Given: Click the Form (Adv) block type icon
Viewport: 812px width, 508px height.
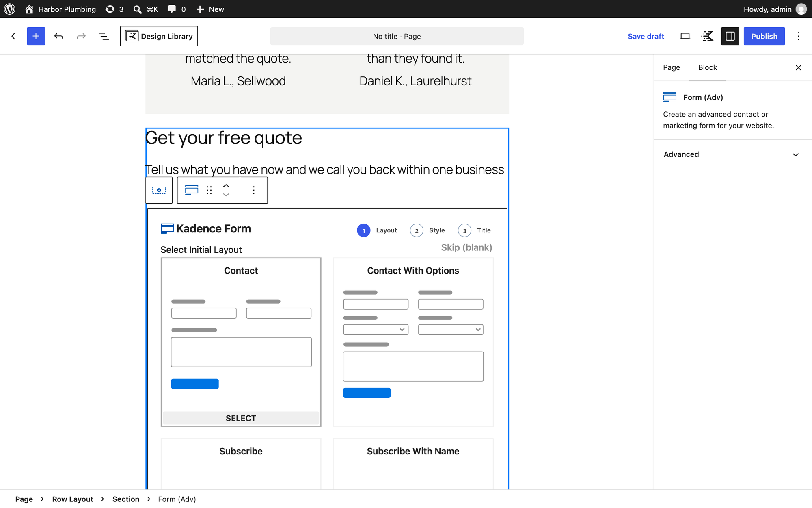Looking at the screenshot, I should pyautogui.click(x=191, y=190).
